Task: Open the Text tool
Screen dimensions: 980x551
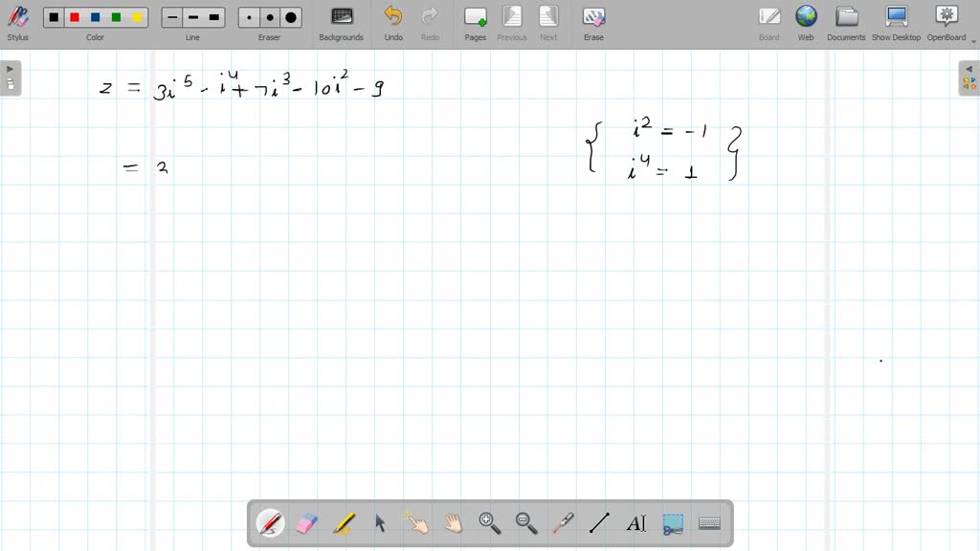Action: pos(637,522)
